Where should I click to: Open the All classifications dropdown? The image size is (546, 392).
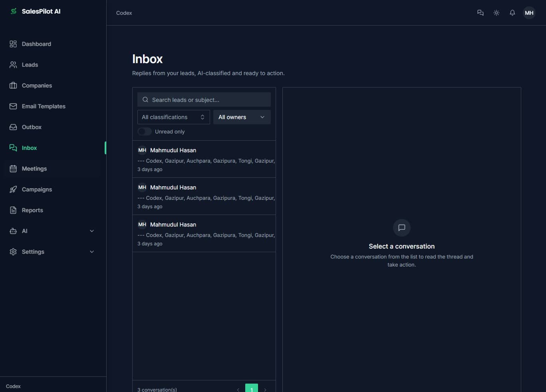(174, 117)
